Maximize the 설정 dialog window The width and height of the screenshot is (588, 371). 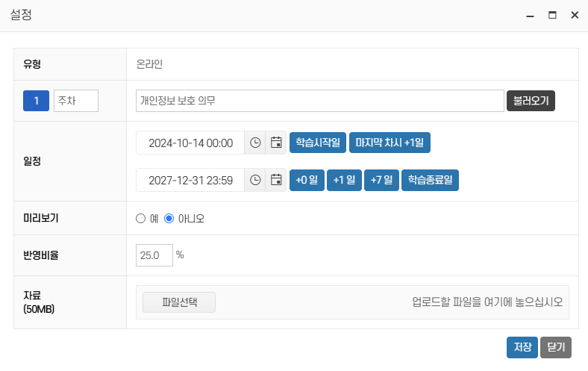click(x=552, y=15)
